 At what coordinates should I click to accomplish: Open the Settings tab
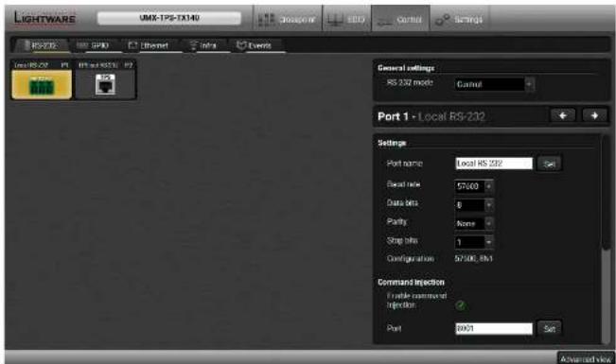(x=460, y=19)
